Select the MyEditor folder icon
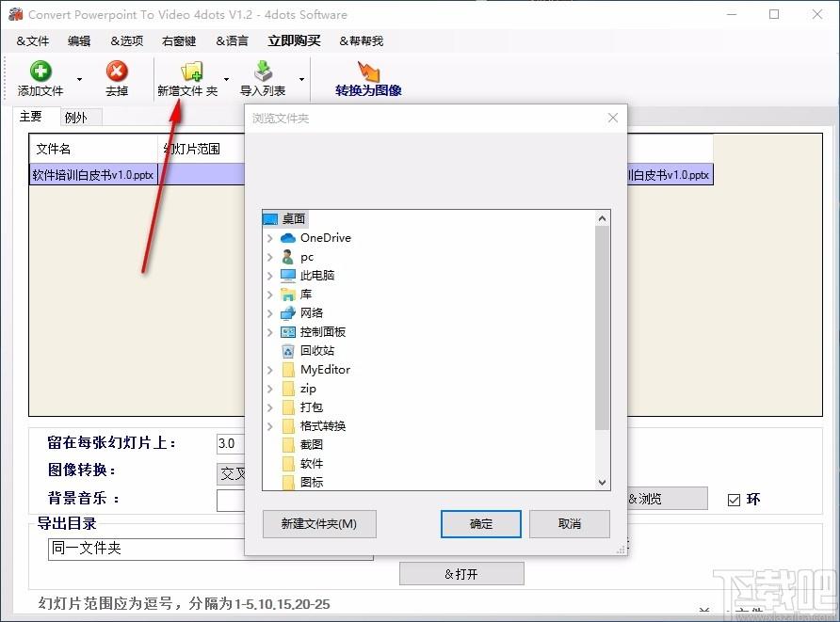The image size is (840, 622). 288,370
